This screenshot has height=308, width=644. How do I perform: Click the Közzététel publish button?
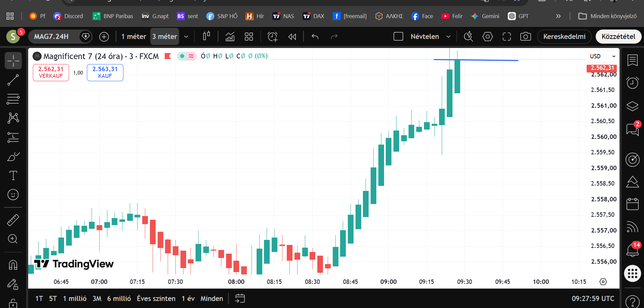(618, 36)
